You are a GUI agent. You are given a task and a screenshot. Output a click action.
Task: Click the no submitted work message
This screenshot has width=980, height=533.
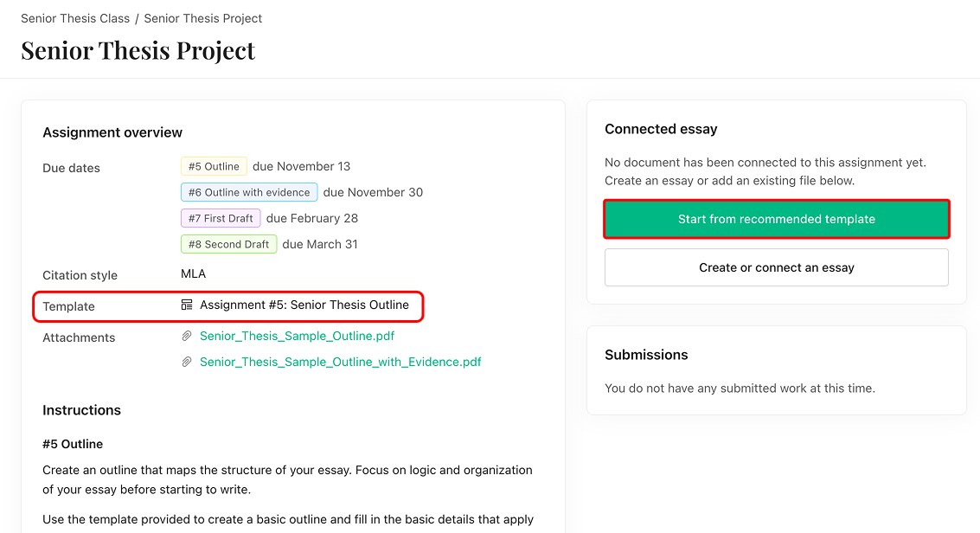tap(740, 388)
